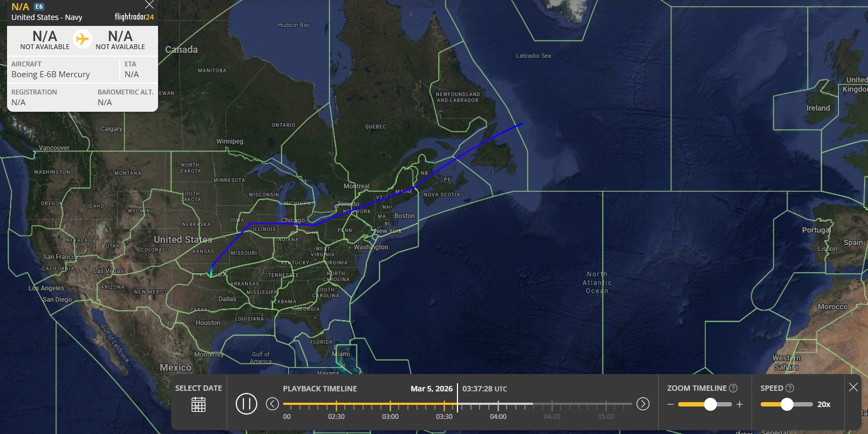The width and height of the screenshot is (868, 434).
Task: Click the Montreal city label on map
Action: click(x=357, y=186)
